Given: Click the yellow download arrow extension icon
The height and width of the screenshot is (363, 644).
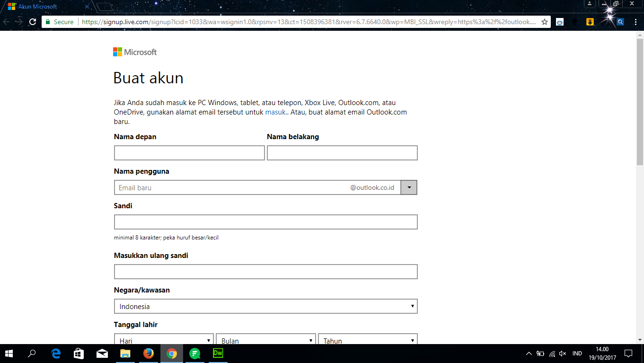Looking at the screenshot, I should pos(590,22).
